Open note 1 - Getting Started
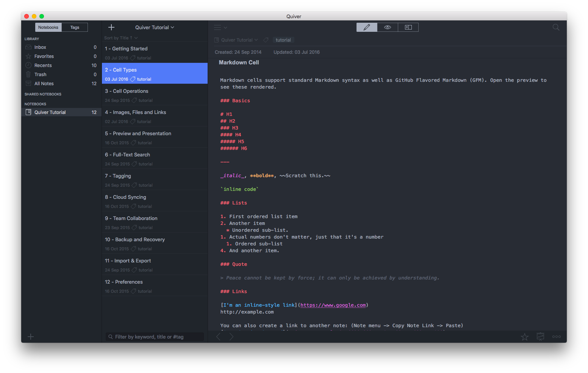 pos(155,52)
